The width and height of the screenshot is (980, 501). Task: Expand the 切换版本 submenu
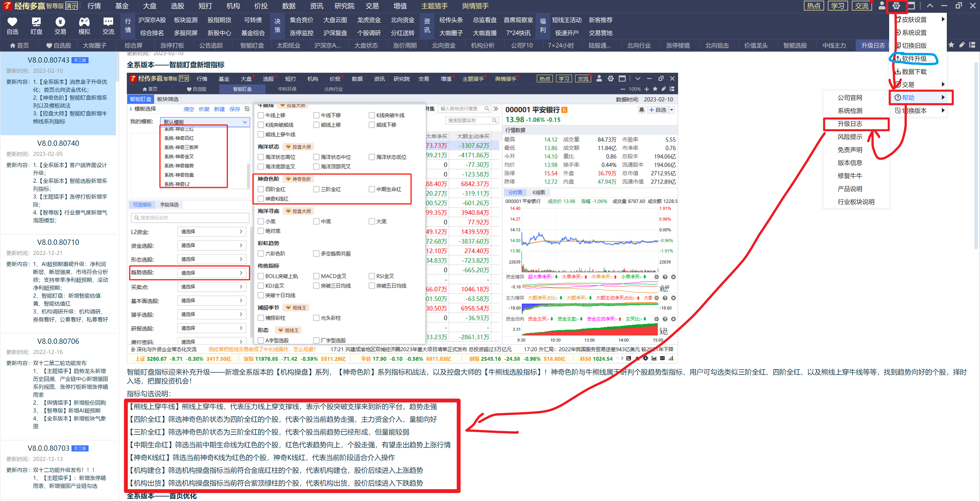click(x=918, y=111)
